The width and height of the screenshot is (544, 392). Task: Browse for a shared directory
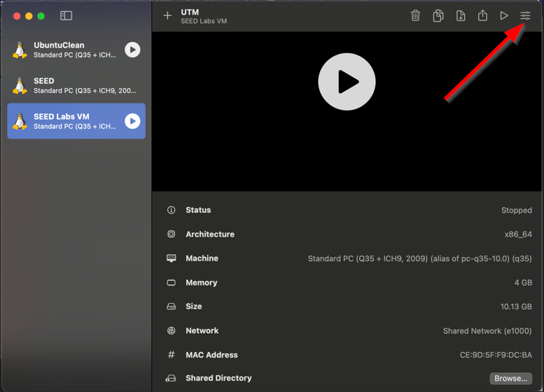(x=510, y=378)
